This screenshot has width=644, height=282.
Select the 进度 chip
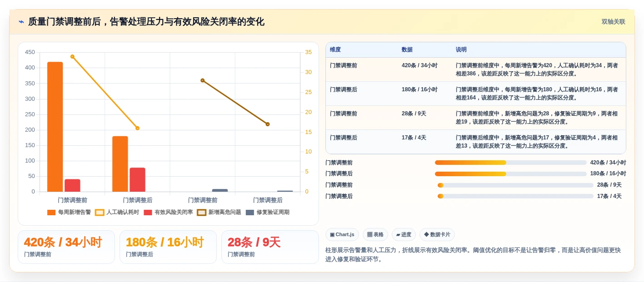pyautogui.click(x=404, y=235)
